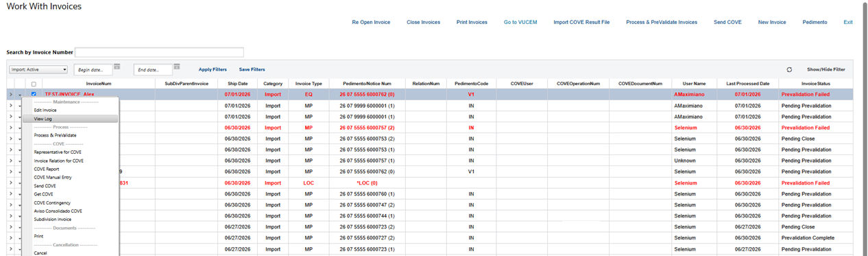The width and height of the screenshot is (868, 256).
Task: Sort by the Pedimento/Notice Num column header
Action: coord(367,84)
